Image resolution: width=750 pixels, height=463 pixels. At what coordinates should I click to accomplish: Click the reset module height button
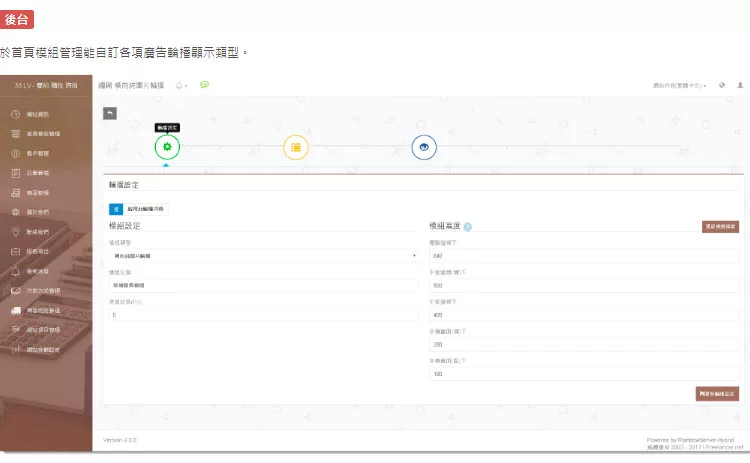coord(720,227)
